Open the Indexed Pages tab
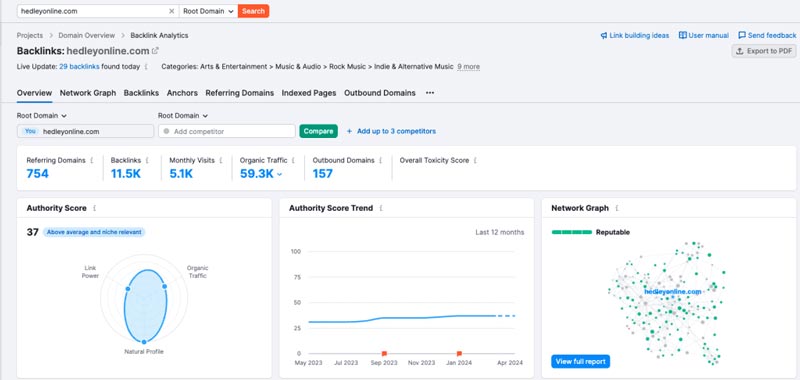The image size is (800, 380). 309,93
